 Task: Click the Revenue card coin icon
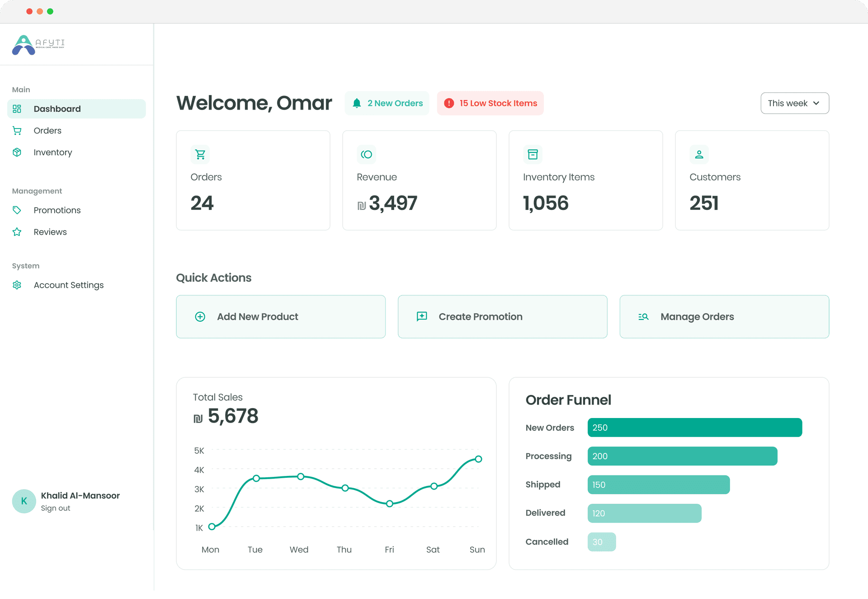click(366, 154)
